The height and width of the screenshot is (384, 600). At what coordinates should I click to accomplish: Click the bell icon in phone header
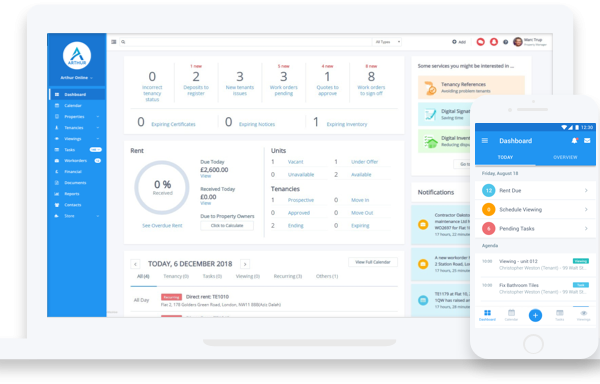point(574,141)
